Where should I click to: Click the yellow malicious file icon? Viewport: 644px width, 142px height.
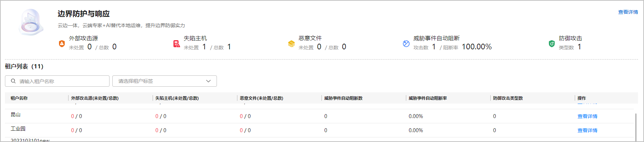291,44
